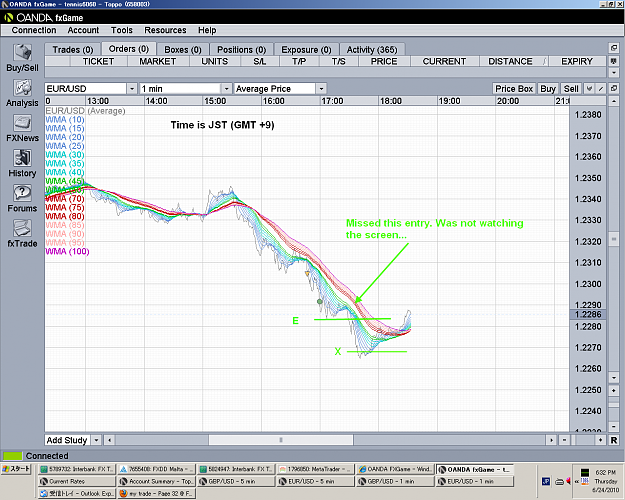Detach the orders table with the pop-out icon
The width and height of the screenshot is (625, 500).
point(614,48)
